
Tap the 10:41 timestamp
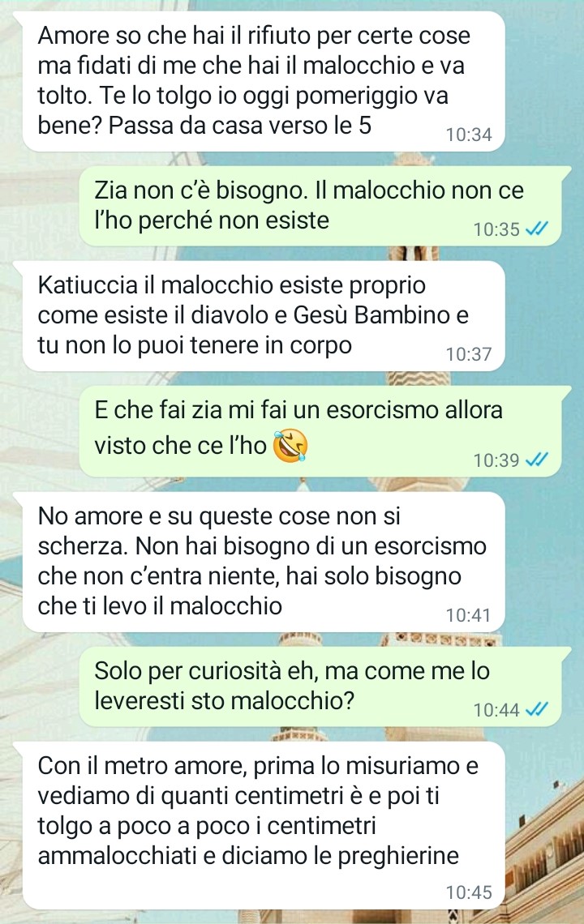[468, 615]
